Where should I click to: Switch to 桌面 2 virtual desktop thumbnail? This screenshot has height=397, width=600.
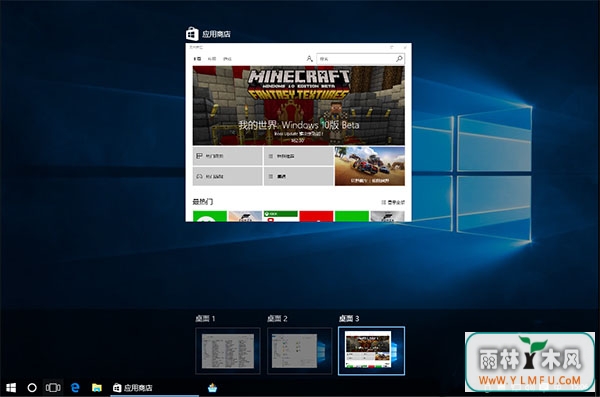pos(300,351)
